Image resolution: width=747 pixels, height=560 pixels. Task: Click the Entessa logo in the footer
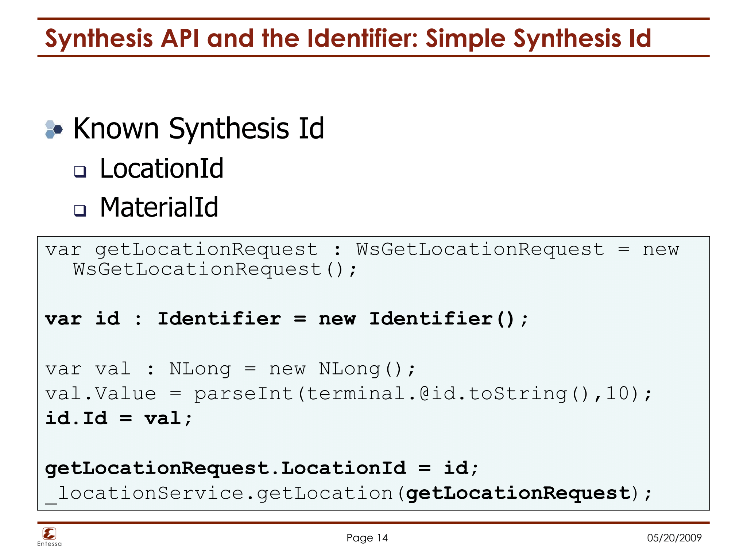[x=49, y=534]
